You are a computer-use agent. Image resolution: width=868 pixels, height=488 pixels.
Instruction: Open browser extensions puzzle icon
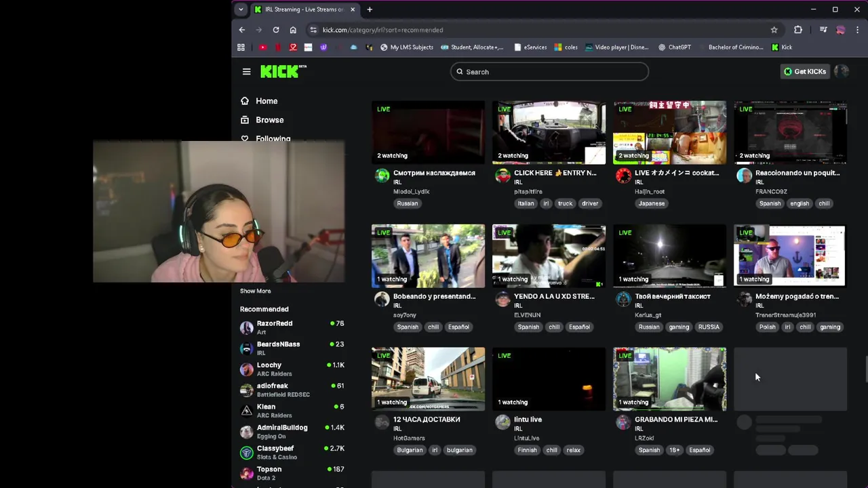(x=798, y=30)
